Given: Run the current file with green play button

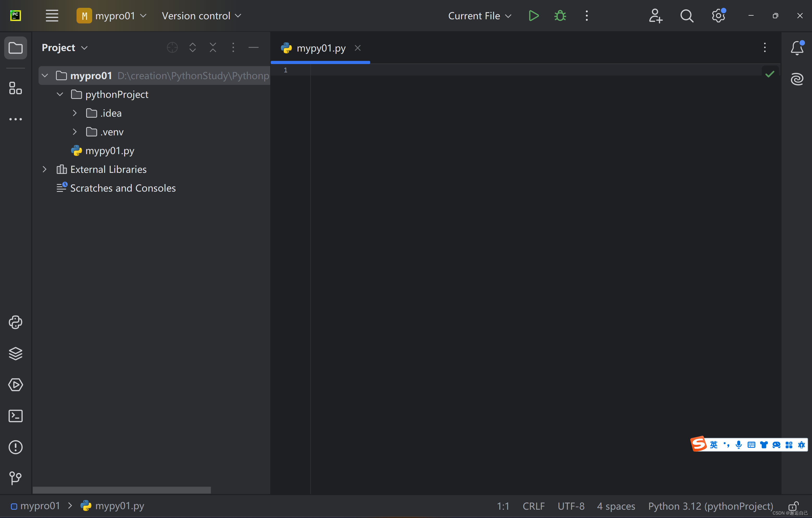Looking at the screenshot, I should 533,16.
